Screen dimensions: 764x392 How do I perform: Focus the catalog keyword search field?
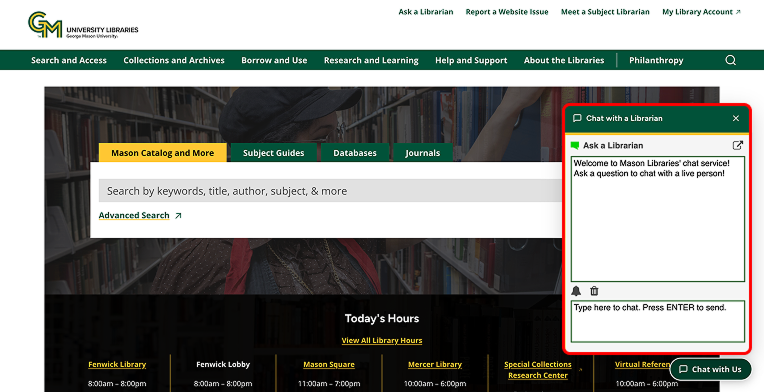330,191
